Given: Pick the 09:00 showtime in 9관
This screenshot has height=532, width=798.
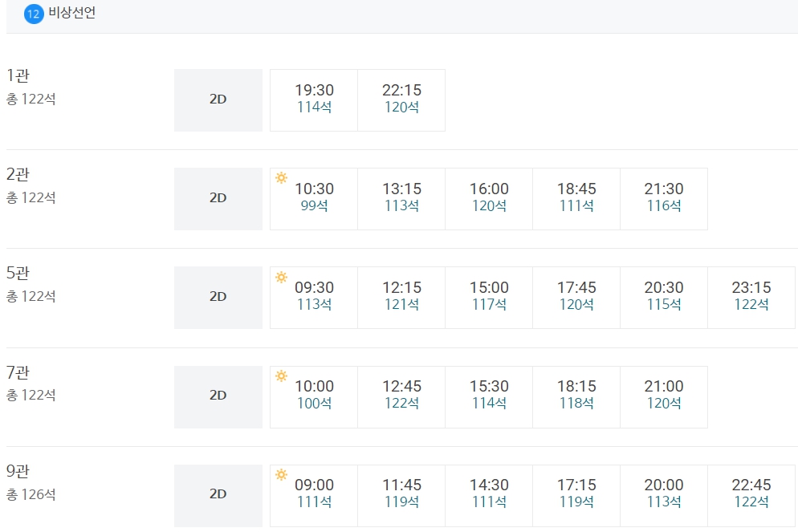Looking at the screenshot, I should click(x=314, y=496).
